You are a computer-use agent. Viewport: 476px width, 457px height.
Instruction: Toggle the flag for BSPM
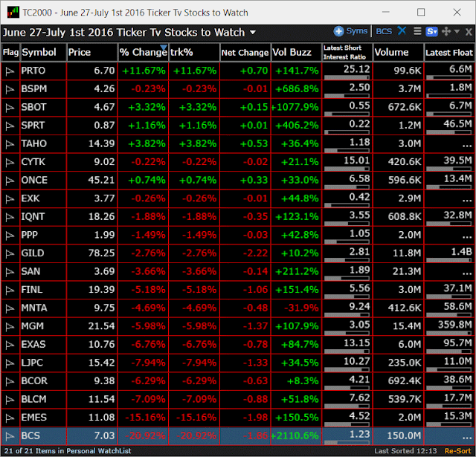pyautogui.click(x=10, y=89)
